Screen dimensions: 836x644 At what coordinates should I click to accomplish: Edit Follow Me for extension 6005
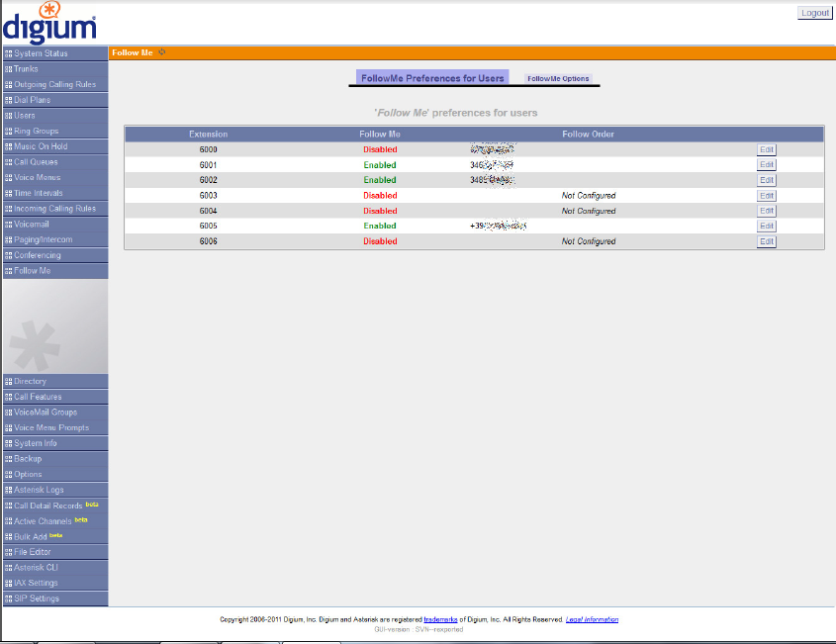click(766, 226)
